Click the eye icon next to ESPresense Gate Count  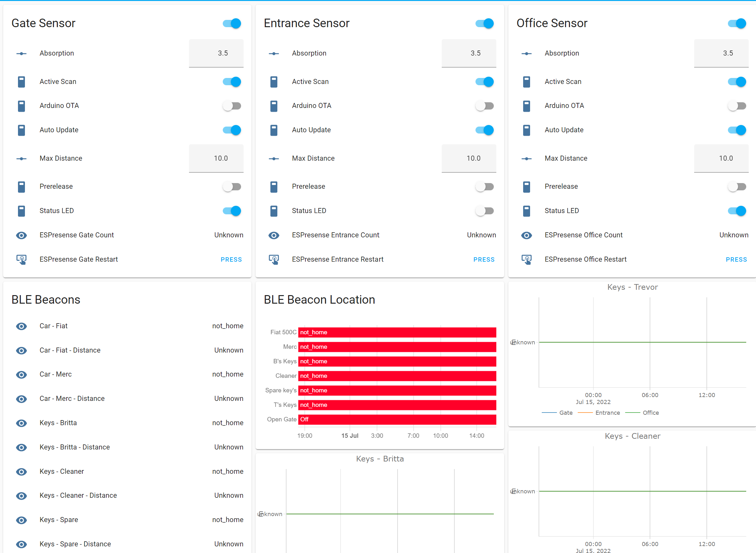(21, 235)
